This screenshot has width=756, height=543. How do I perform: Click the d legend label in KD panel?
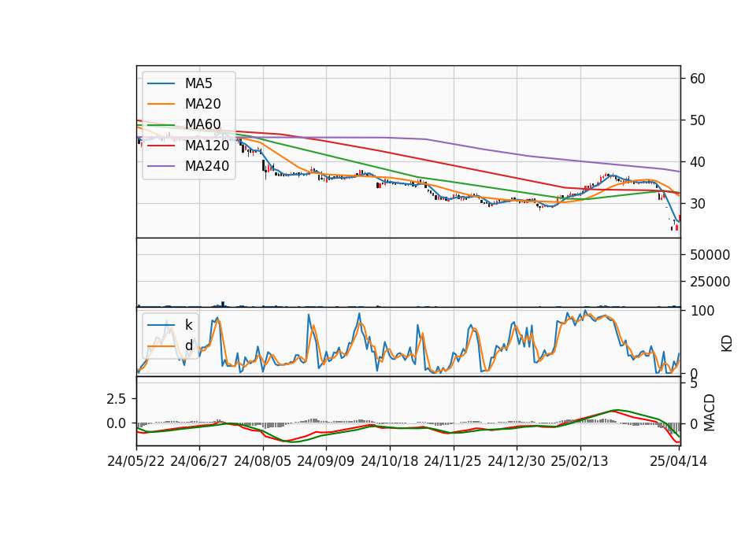188,345
